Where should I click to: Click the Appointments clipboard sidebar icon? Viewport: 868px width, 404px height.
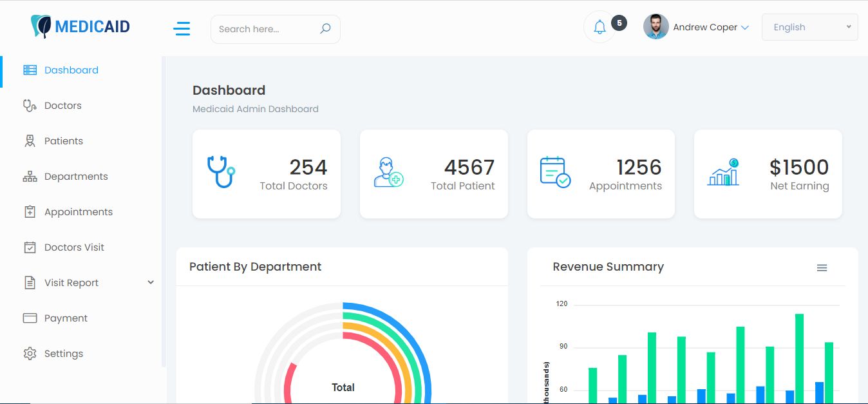30,212
